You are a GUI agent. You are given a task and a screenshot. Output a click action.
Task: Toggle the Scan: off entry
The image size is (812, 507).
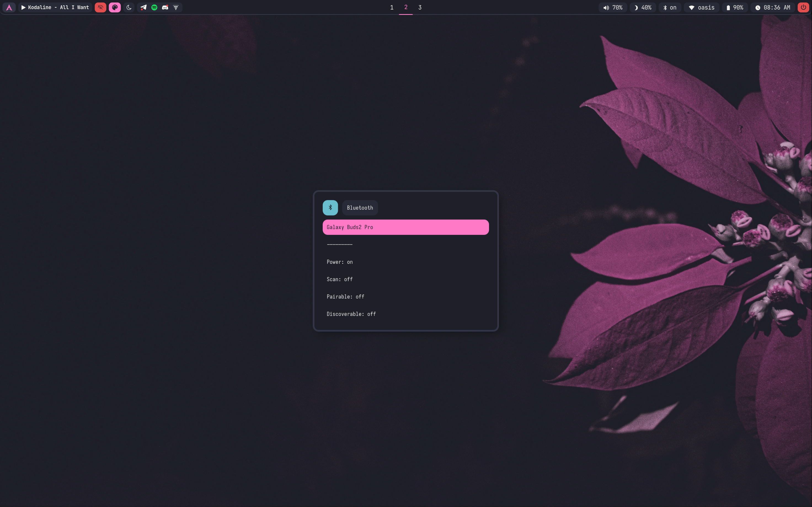(x=340, y=279)
